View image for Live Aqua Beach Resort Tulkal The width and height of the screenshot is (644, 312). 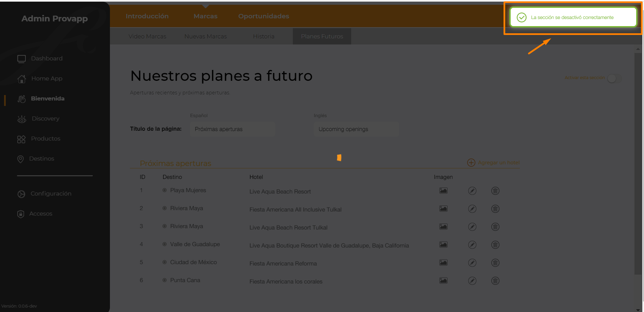[443, 226]
